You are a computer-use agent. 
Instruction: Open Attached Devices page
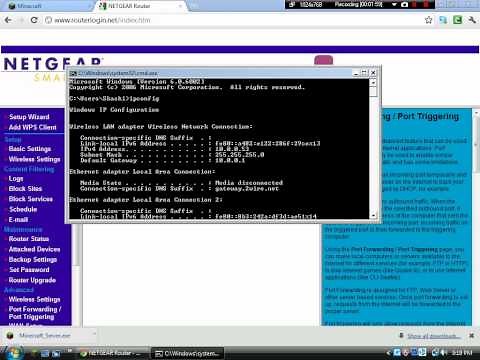(x=35, y=249)
